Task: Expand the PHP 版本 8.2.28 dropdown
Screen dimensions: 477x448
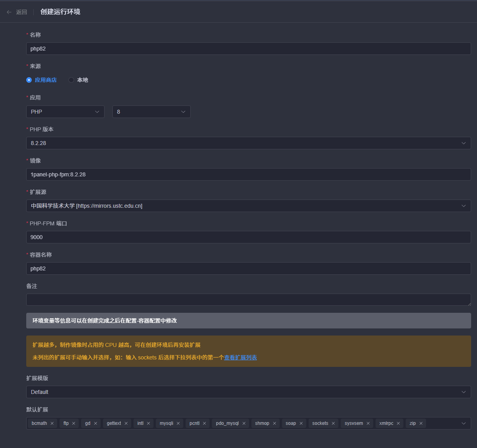Action: click(248, 143)
